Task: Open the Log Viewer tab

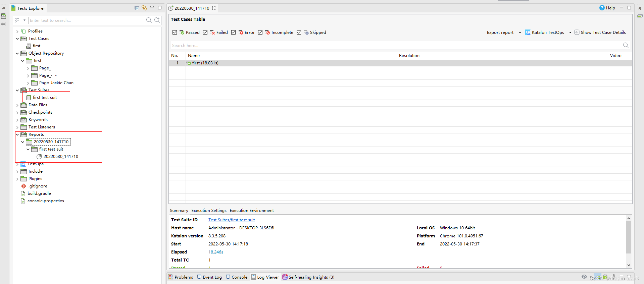Action: (265, 277)
